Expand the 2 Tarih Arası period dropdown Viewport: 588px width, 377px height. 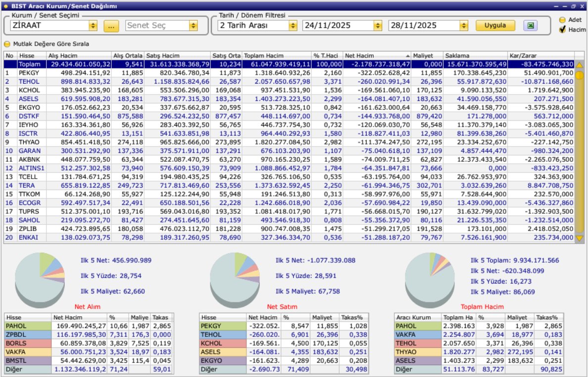click(x=293, y=26)
